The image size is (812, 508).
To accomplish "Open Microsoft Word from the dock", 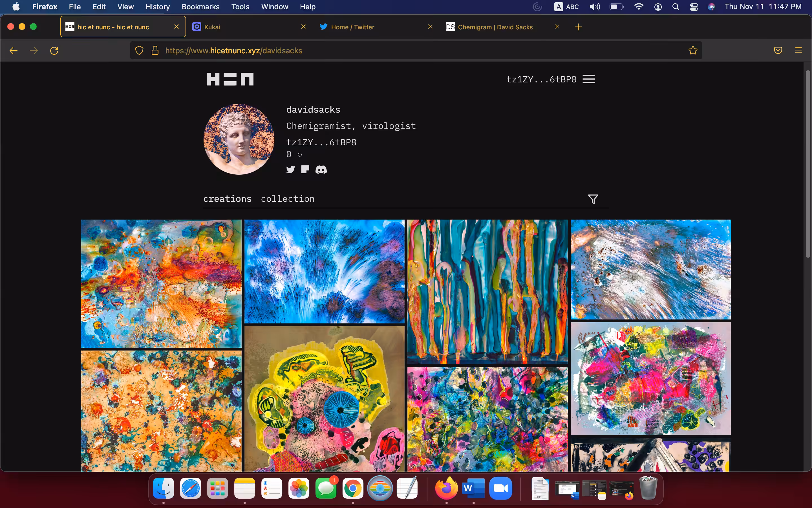I will click(473, 488).
